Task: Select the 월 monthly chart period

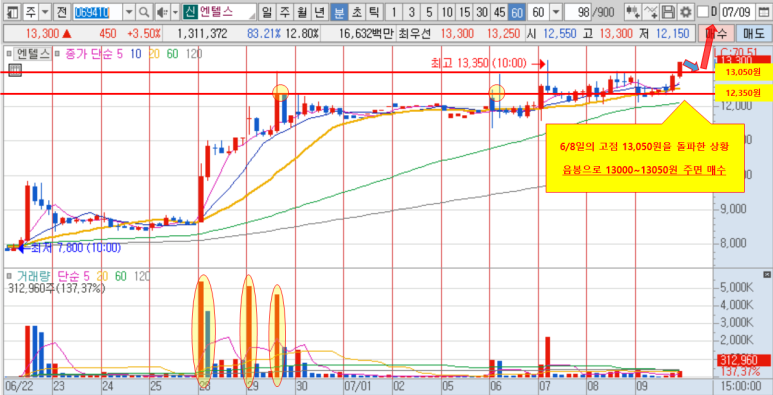Action: 302,12
